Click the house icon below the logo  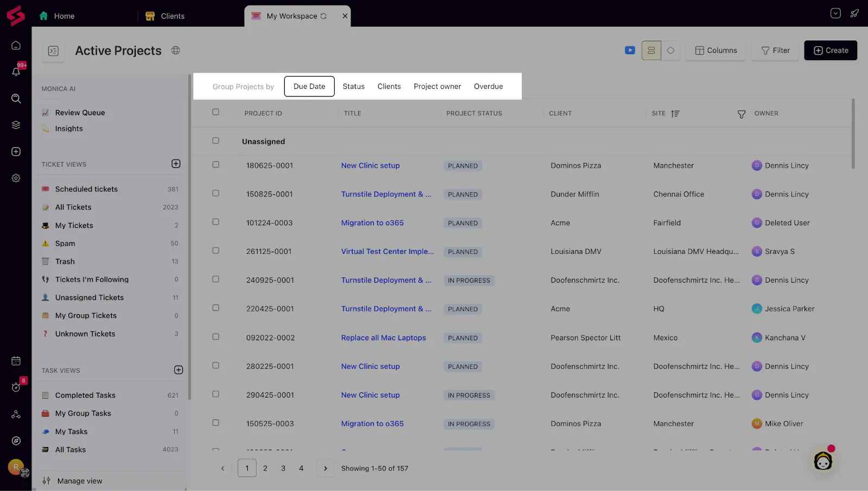pos(16,46)
